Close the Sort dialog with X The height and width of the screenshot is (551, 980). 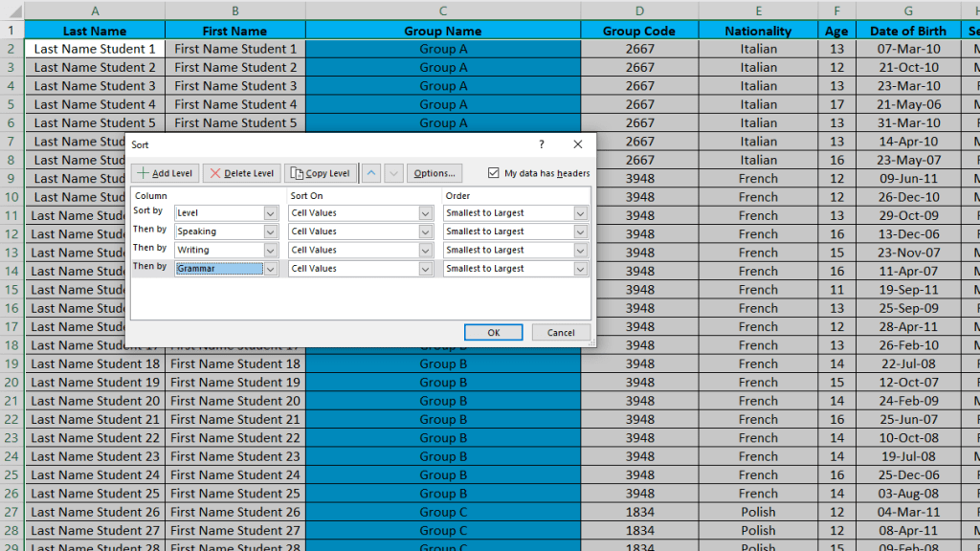[577, 144]
